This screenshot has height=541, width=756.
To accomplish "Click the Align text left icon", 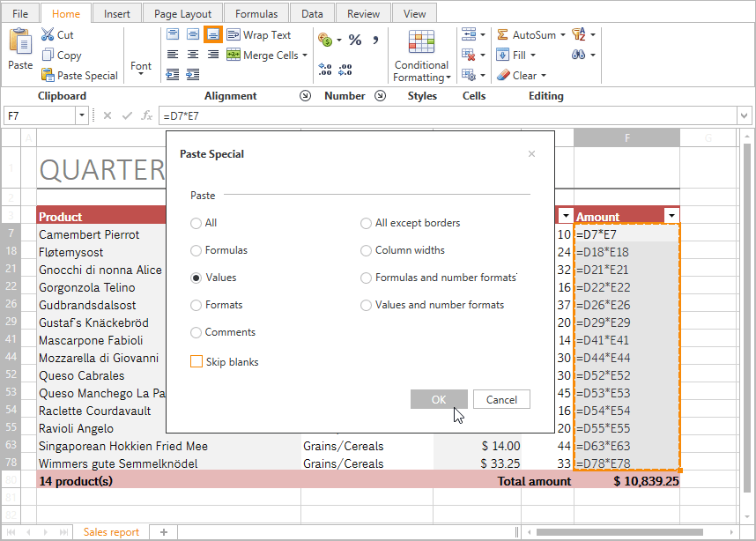I will pos(172,55).
